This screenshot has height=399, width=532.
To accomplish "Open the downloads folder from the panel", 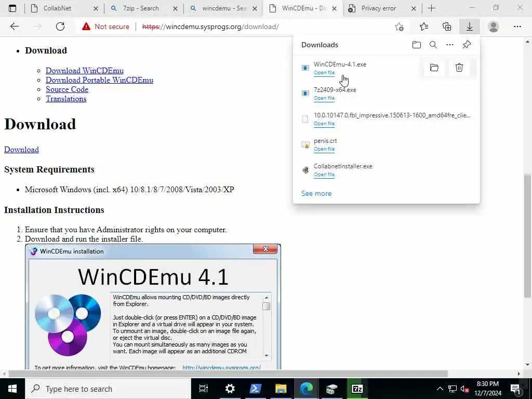I will pyautogui.click(x=417, y=45).
